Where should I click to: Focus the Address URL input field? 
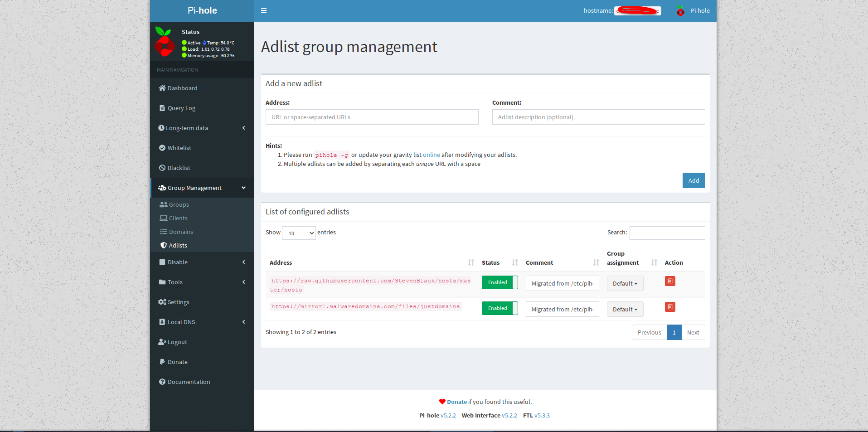pos(372,117)
